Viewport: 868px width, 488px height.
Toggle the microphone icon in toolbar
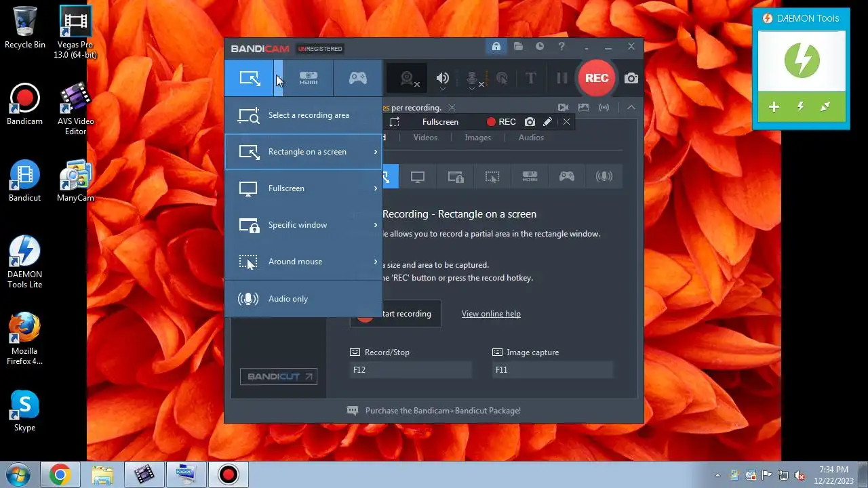click(x=473, y=79)
